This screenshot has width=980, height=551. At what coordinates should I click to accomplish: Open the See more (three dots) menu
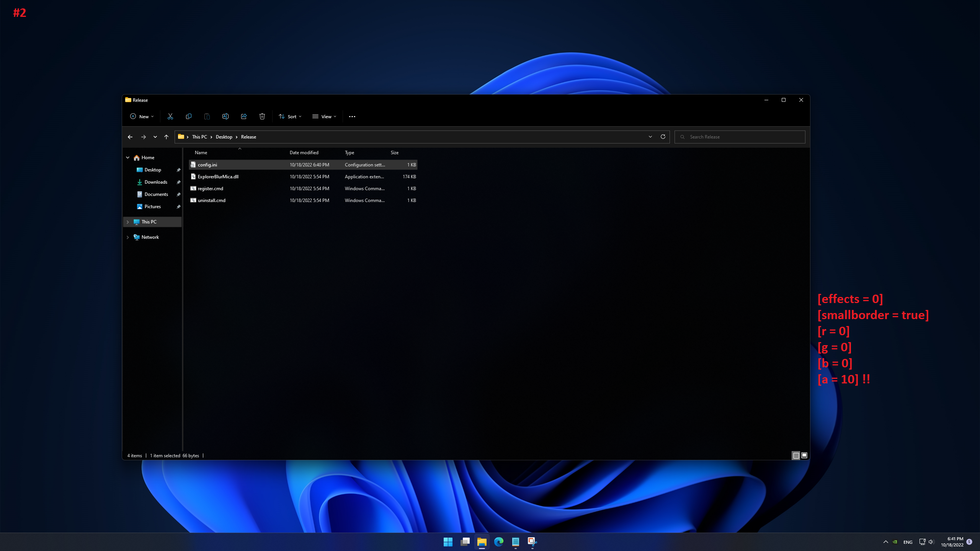click(x=352, y=117)
